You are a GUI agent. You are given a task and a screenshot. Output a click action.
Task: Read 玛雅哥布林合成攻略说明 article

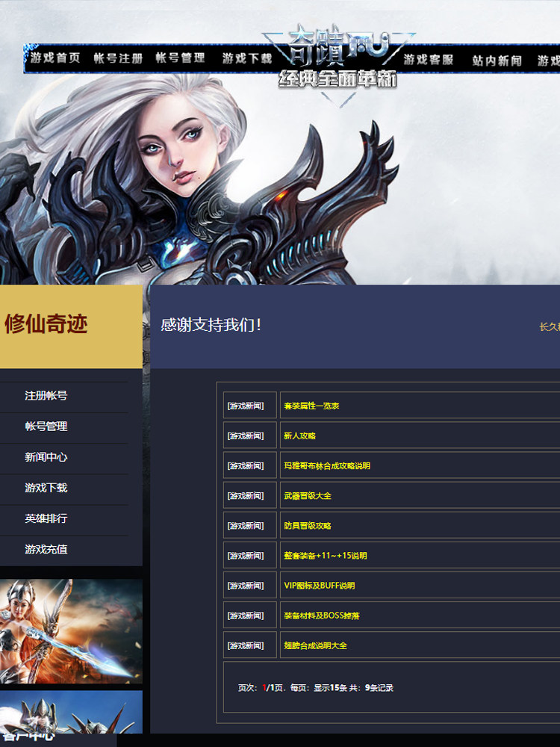[x=327, y=466]
